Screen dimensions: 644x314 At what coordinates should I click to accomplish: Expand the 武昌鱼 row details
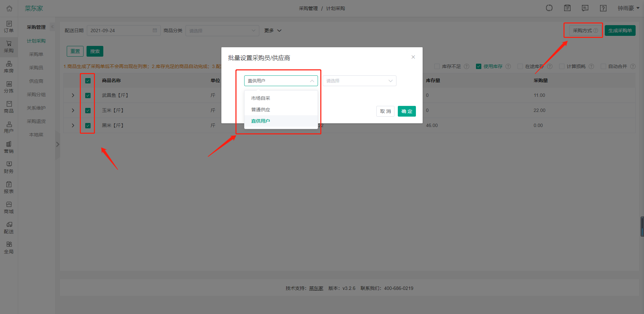coord(72,95)
